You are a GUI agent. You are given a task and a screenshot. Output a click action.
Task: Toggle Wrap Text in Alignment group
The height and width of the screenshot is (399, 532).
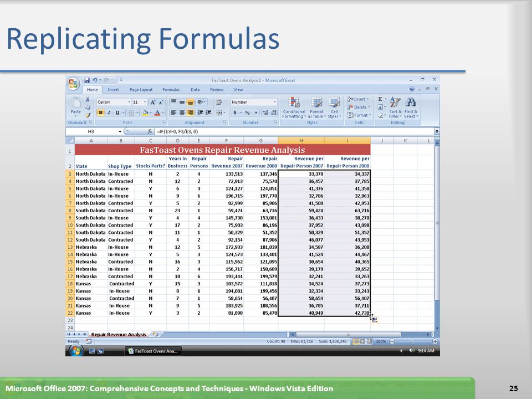pos(219,102)
